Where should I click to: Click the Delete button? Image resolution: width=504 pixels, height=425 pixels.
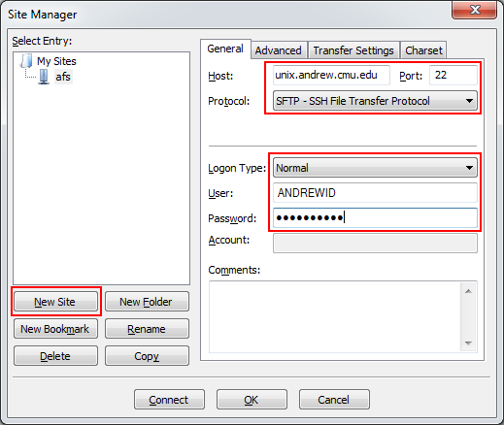point(55,356)
